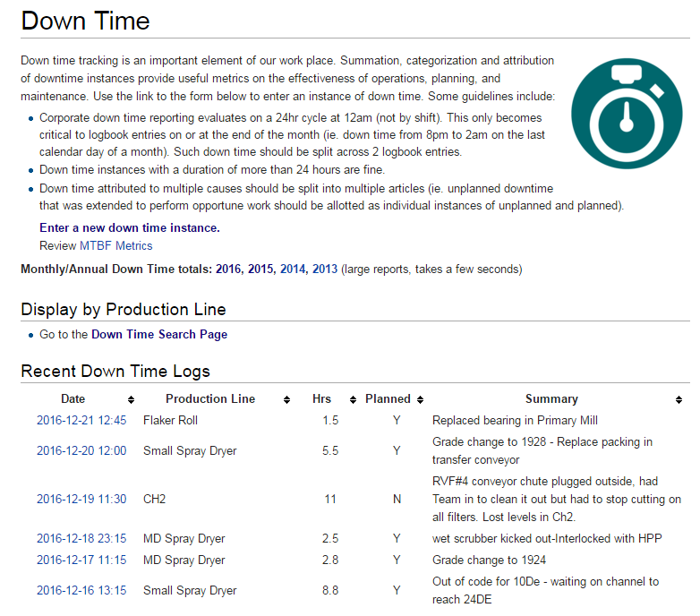Screen dimensions: 700x616
Task: Sort table by Date column arrows
Action: [131, 399]
